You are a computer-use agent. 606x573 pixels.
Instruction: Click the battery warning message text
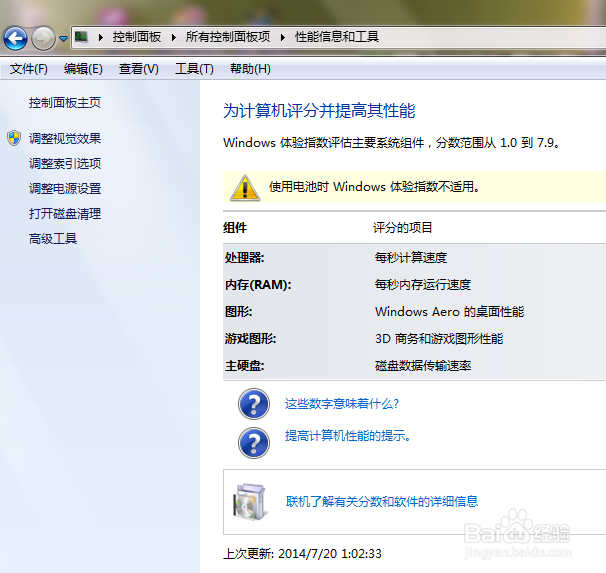coord(374,187)
